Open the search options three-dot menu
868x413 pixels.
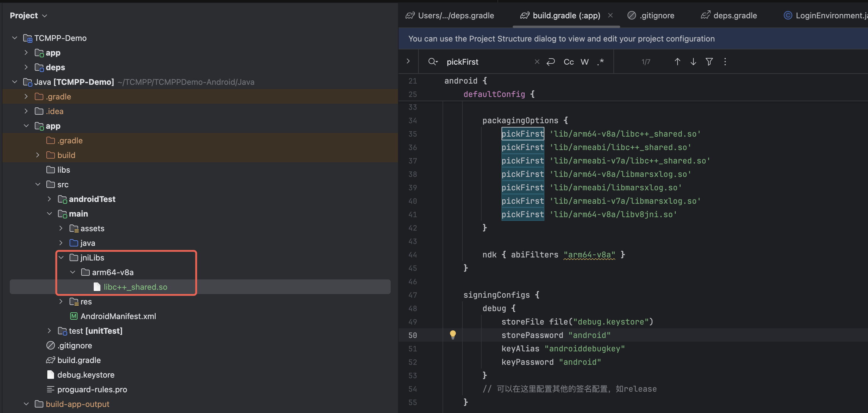click(725, 62)
